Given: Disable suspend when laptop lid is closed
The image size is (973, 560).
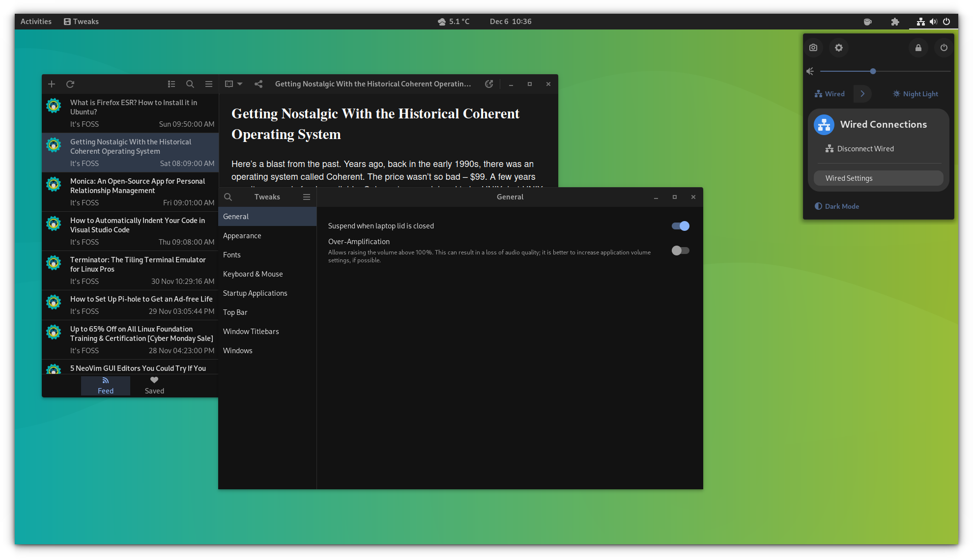Looking at the screenshot, I should [x=680, y=226].
